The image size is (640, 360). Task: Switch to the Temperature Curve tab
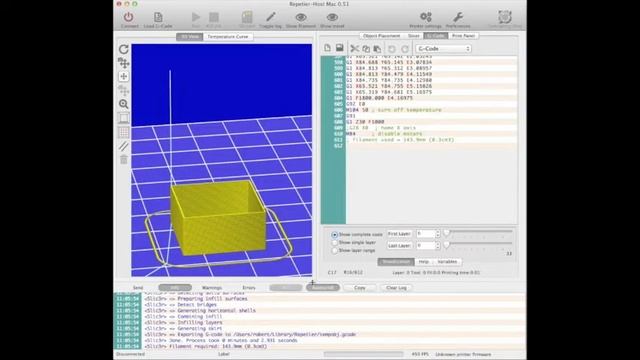pos(228,36)
